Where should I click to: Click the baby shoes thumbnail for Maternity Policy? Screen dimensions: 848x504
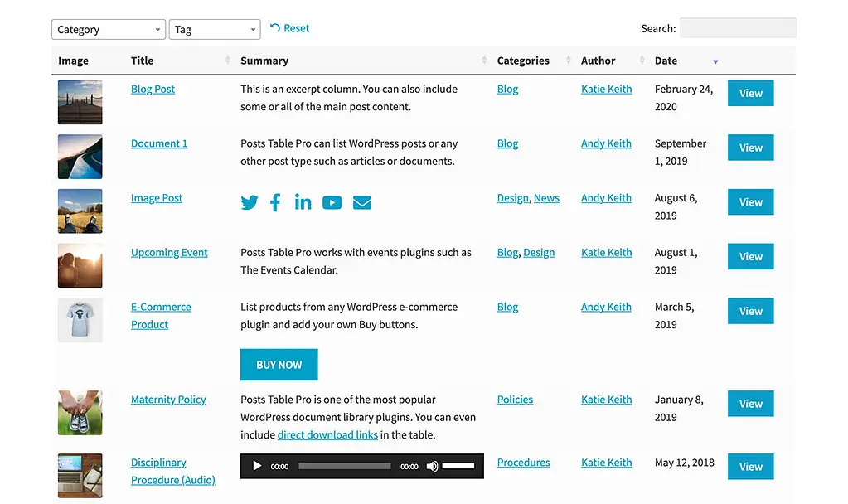point(80,413)
